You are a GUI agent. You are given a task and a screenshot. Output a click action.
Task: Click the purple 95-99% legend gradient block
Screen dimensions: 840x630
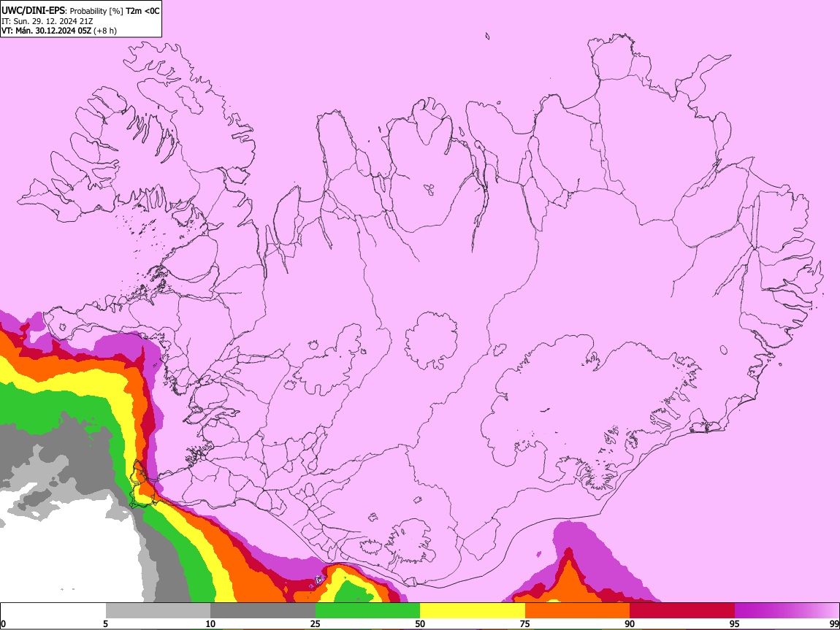coord(787,611)
